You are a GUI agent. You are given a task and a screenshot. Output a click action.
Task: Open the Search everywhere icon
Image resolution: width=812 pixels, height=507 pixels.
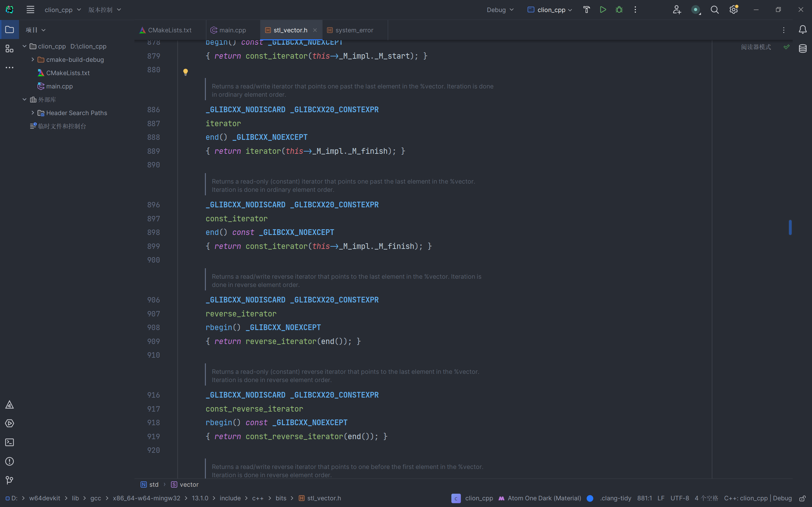click(714, 10)
